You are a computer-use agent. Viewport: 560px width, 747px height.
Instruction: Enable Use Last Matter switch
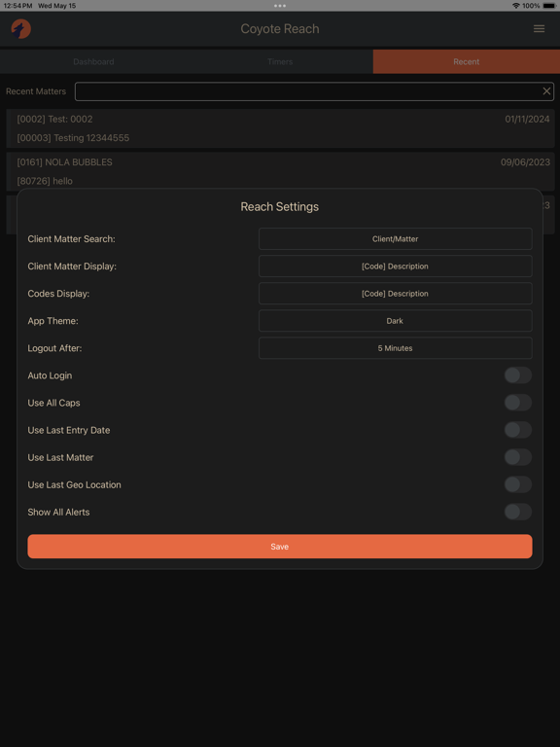517,457
